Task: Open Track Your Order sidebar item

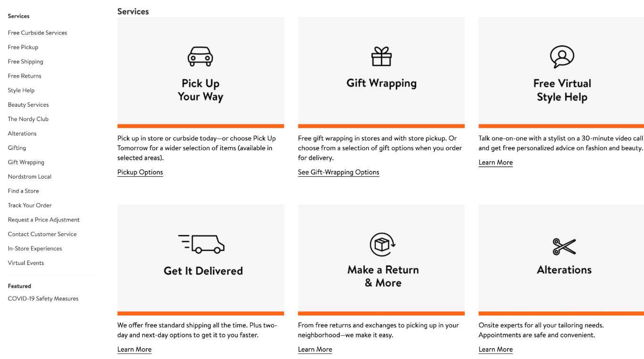Action: [30, 205]
